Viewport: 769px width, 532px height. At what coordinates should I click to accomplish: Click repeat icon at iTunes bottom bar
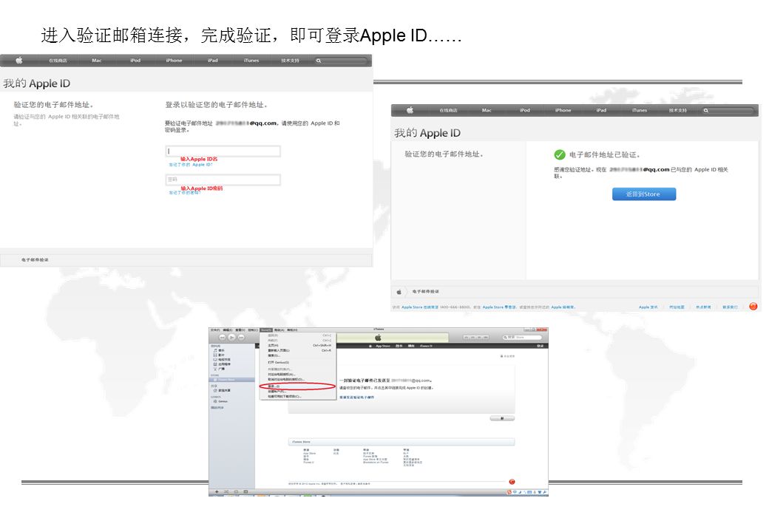(x=236, y=491)
